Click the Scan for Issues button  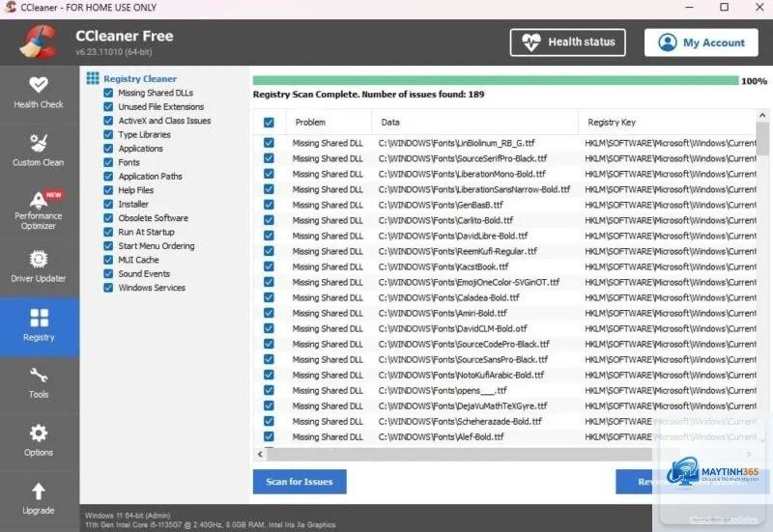(300, 481)
